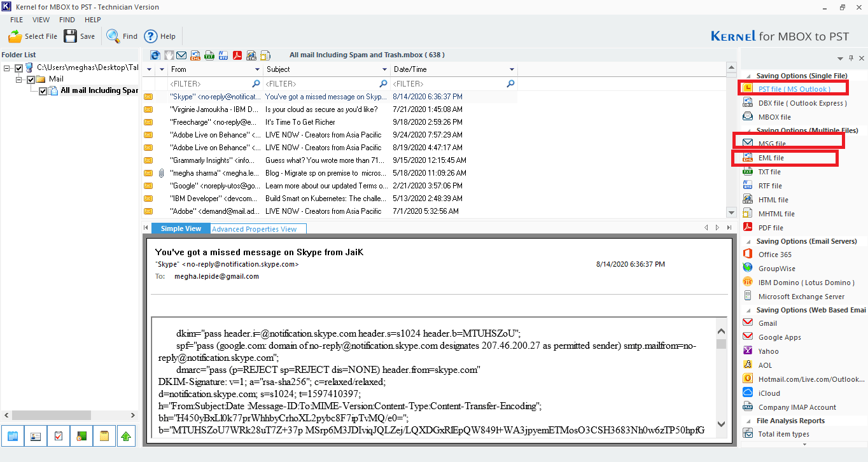This screenshot has width=868, height=462.
Task: Switch to Simple View tab
Action: [x=181, y=228]
